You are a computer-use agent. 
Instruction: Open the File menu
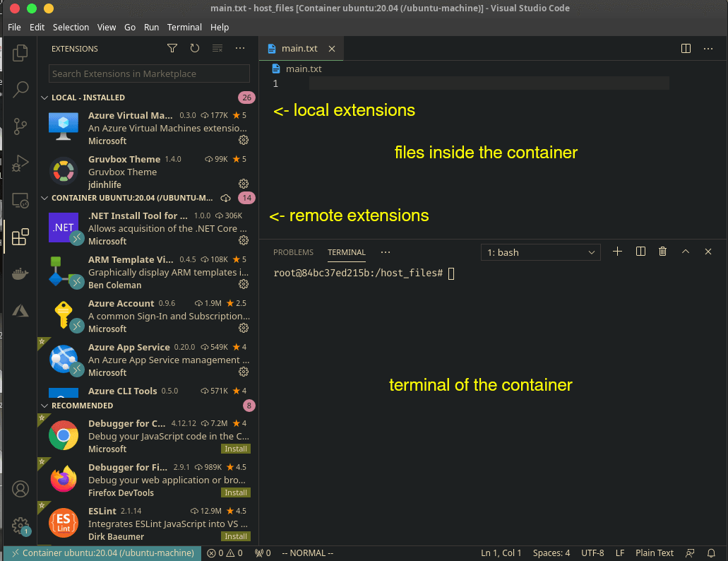click(x=14, y=28)
